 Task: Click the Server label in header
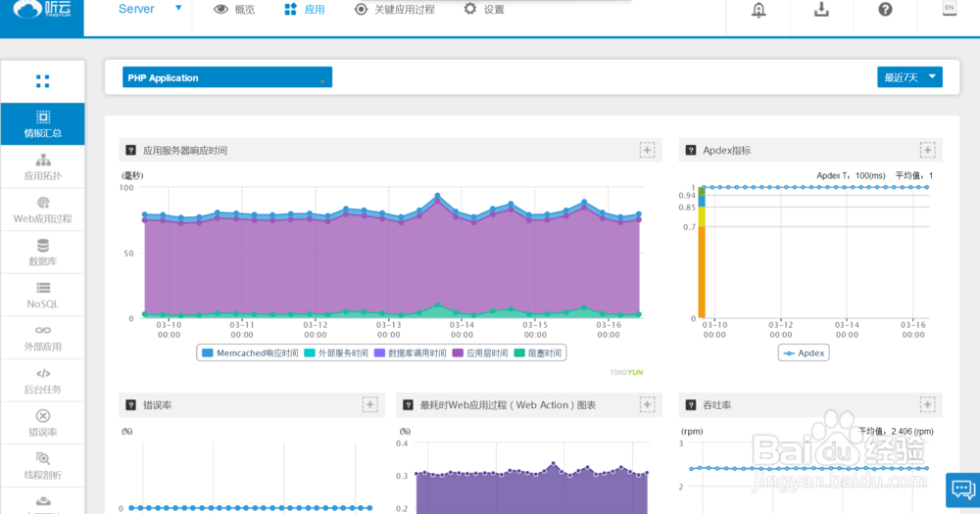[136, 9]
